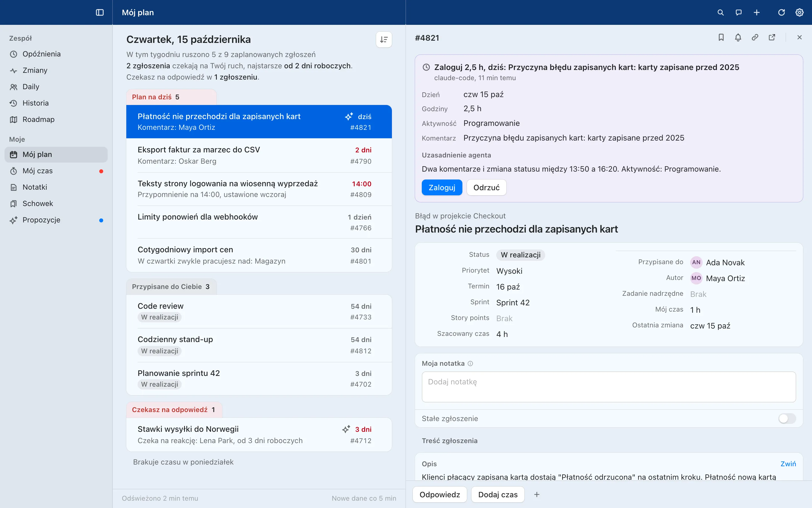This screenshot has width=812, height=508.
Task: Toggle the sidebar panel icon
Action: coord(100,12)
